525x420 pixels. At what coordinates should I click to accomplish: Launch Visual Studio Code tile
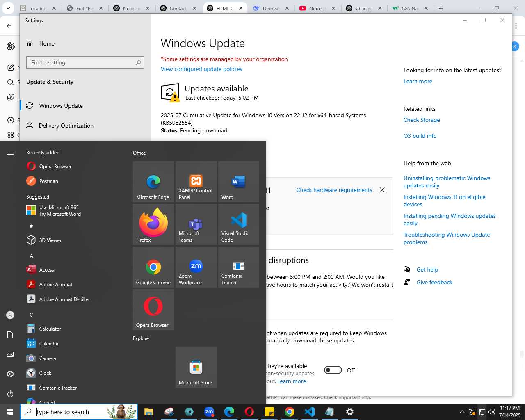point(239,224)
